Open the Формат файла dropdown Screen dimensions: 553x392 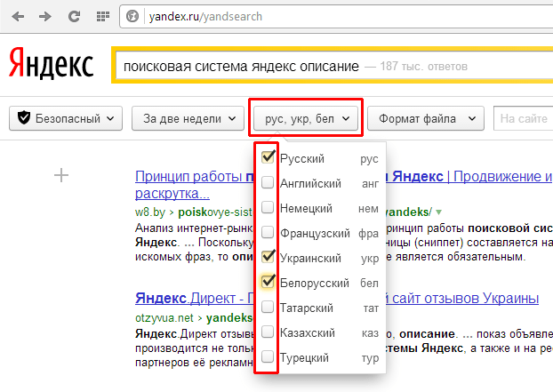[426, 118]
